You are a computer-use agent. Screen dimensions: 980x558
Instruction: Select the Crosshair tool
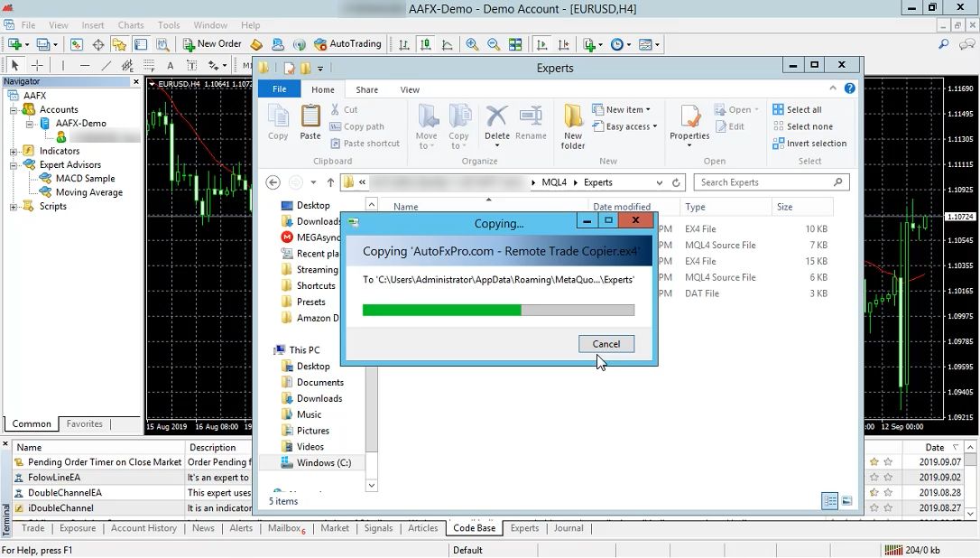pos(37,65)
